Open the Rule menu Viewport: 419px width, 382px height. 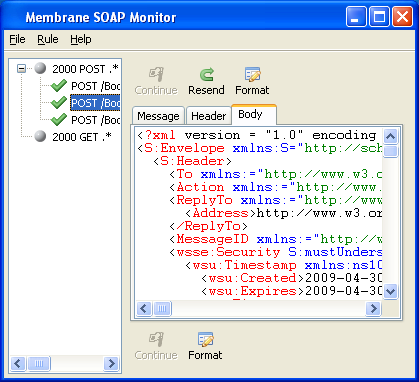click(48, 39)
